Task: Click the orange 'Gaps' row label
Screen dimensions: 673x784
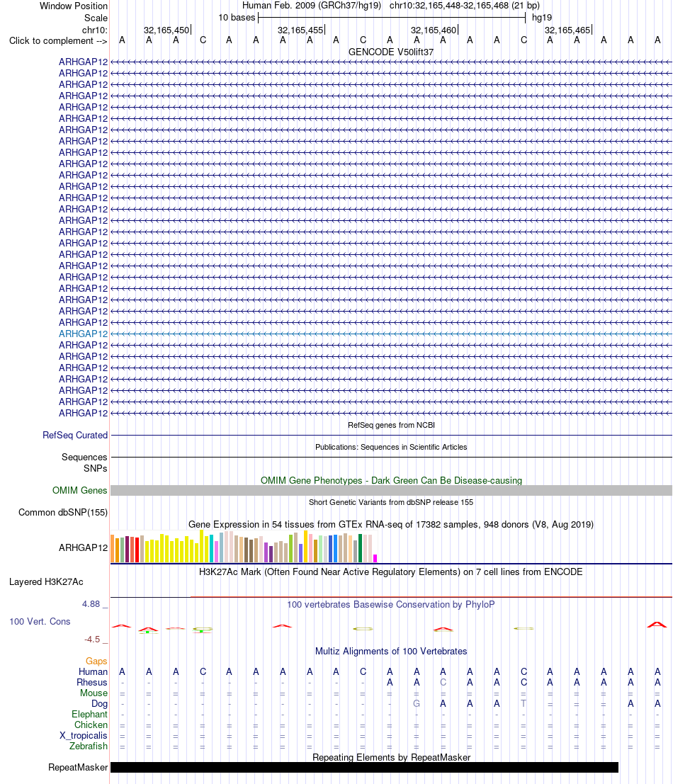Action: (x=96, y=661)
